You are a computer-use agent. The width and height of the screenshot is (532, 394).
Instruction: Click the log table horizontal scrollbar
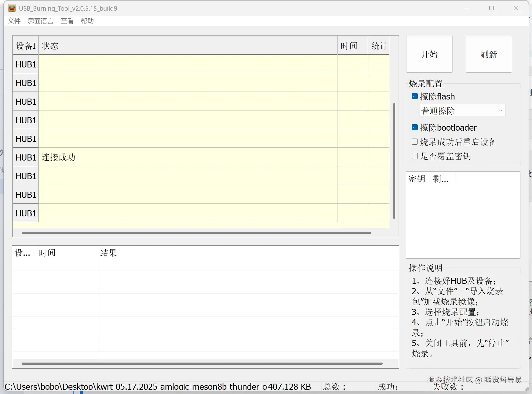tap(202, 363)
